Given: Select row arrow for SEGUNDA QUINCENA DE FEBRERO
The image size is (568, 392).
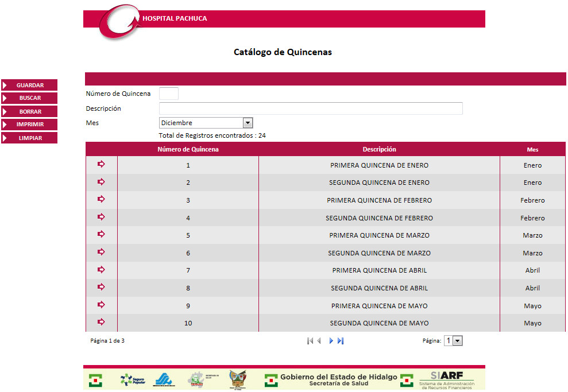Looking at the screenshot, I should 101,217.
